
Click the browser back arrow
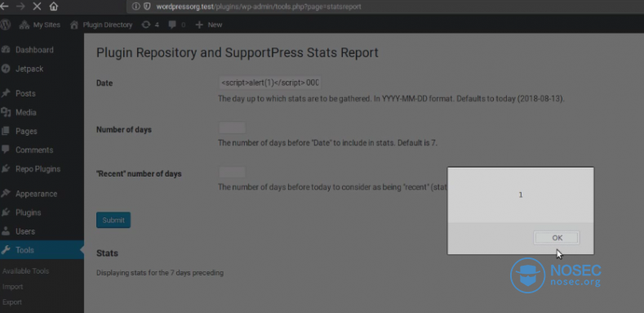(x=4, y=7)
